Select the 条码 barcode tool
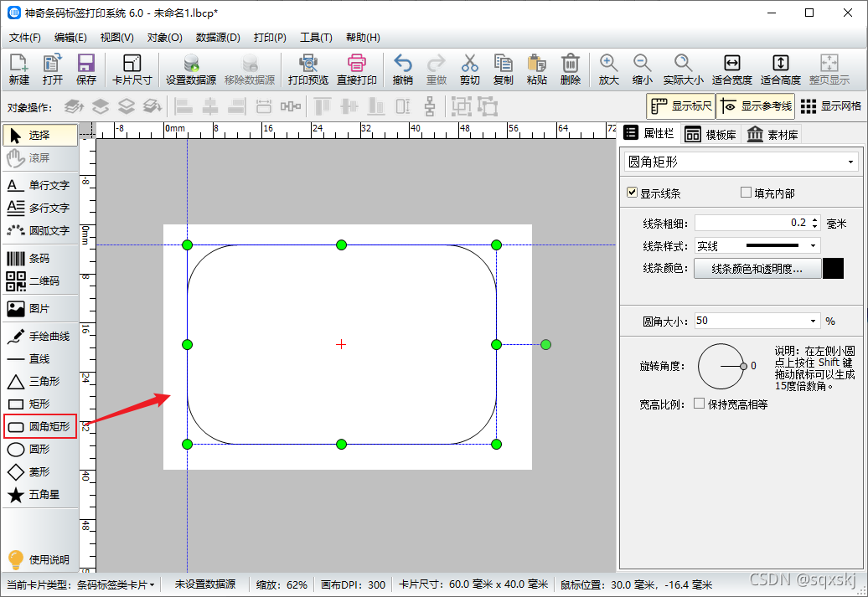 (40, 259)
